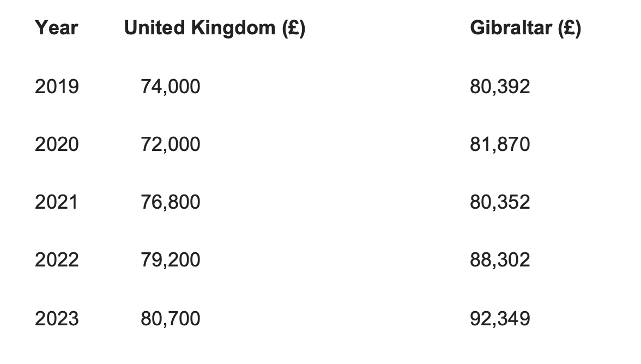Click the Year column header

tap(57, 28)
